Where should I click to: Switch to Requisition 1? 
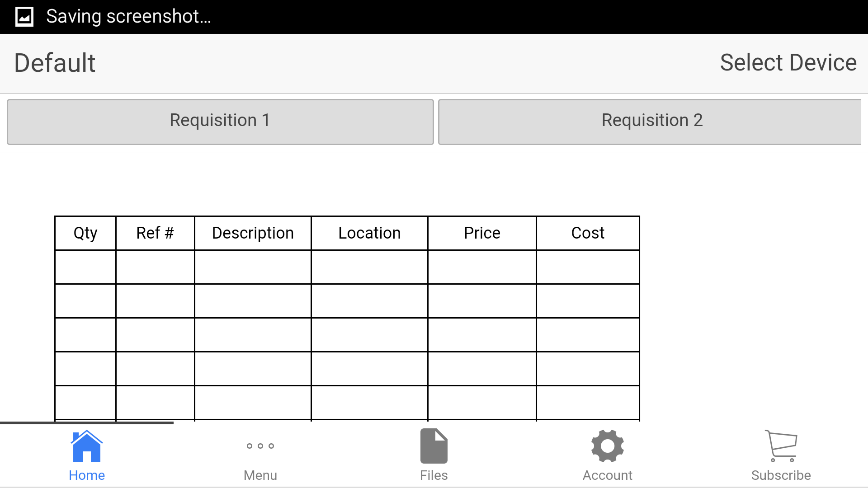pyautogui.click(x=220, y=121)
